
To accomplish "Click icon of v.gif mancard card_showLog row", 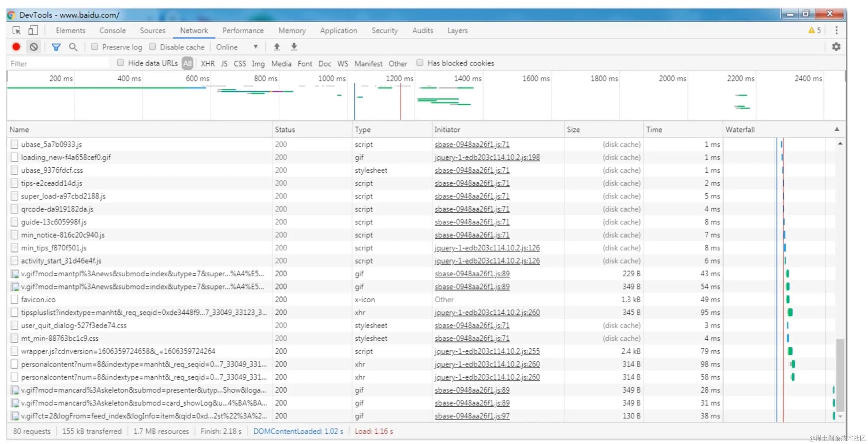I will click(x=15, y=403).
